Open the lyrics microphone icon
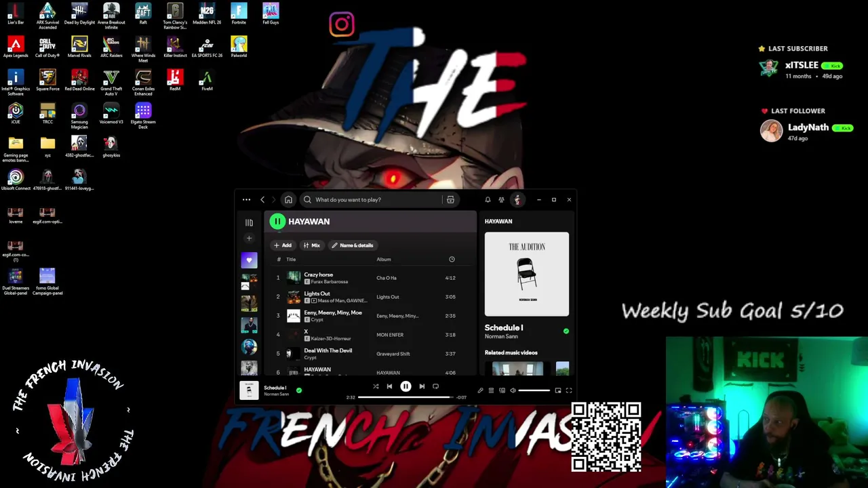Screen dimensions: 868x488 tap(480, 390)
